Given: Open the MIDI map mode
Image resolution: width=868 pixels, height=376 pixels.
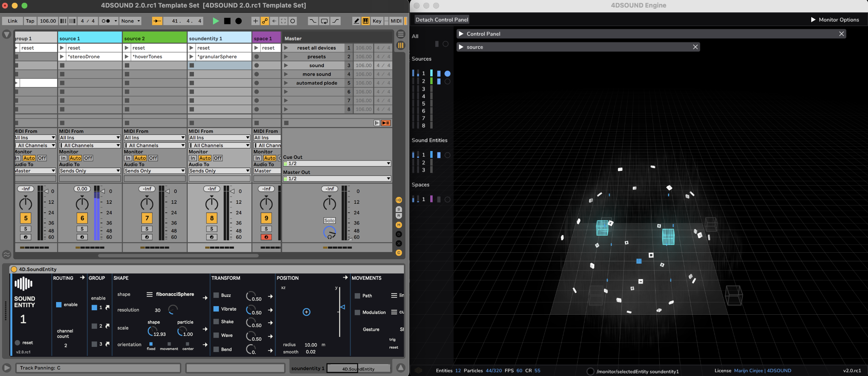Looking at the screenshot, I should (x=396, y=21).
